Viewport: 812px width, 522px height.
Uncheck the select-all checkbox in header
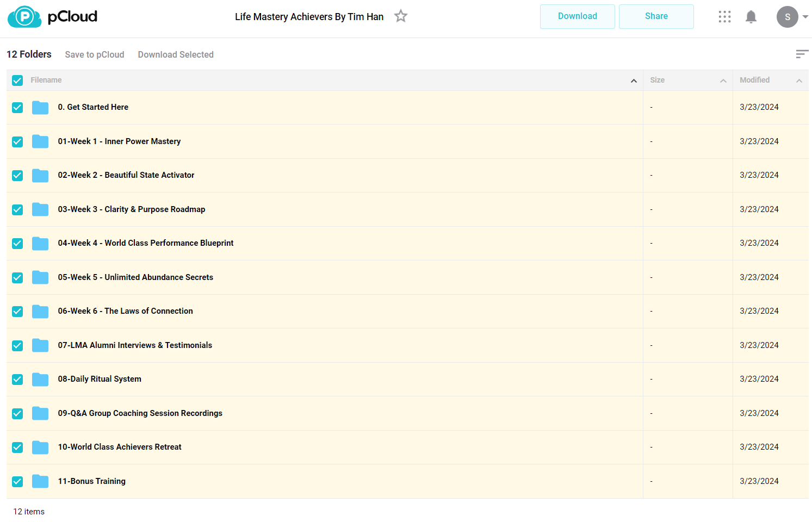pos(17,80)
